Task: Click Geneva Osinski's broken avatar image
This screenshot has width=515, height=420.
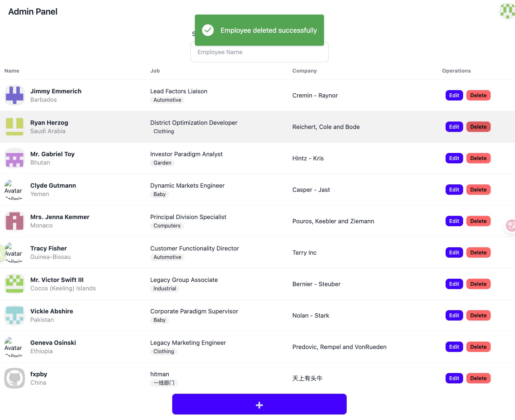Action: coord(13,347)
